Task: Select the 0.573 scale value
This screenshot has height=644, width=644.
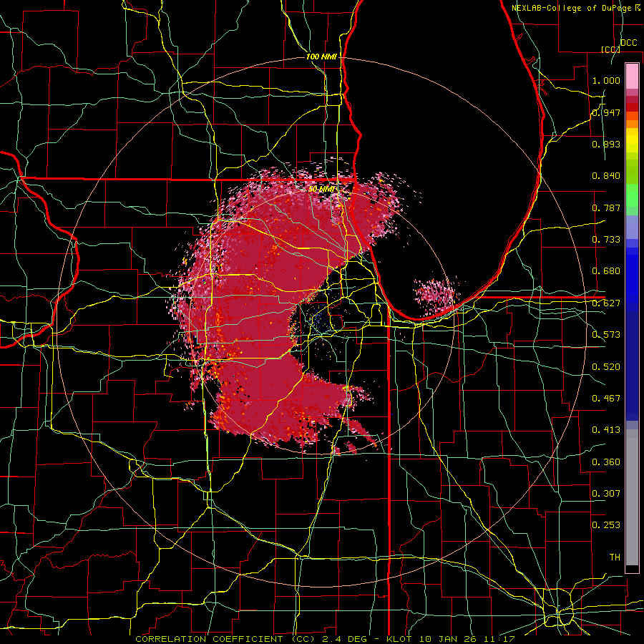Action: point(606,335)
